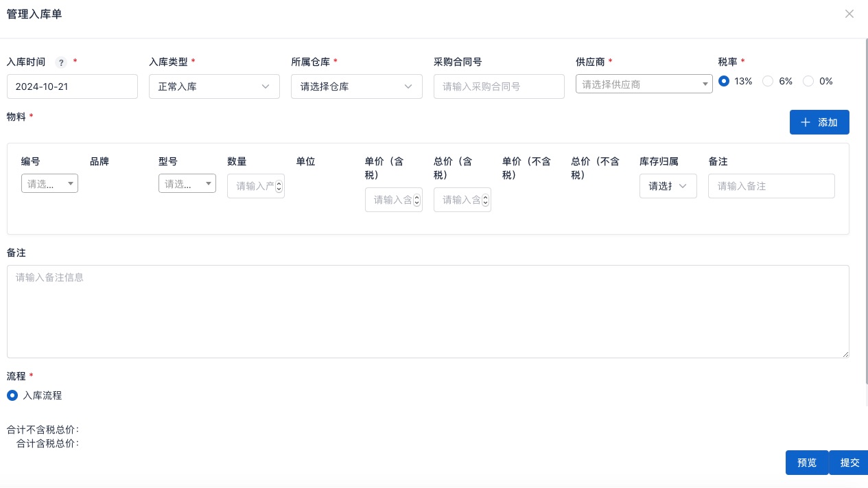Click the plus icon on 添加 button
868x488 pixels.
[806, 122]
